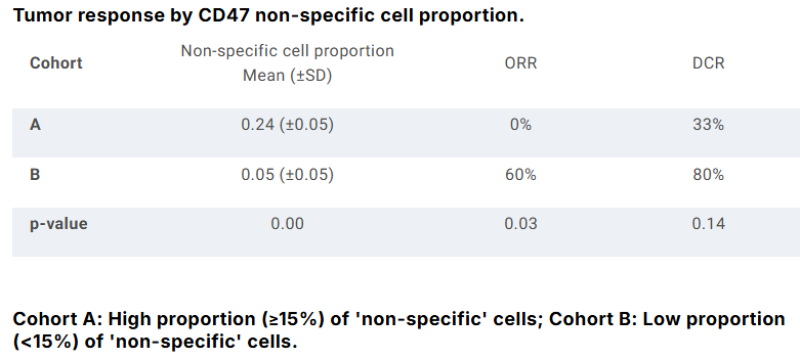This screenshot has width=800, height=360.
Task: Click the Cohort column header
Action: pyautogui.click(x=56, y=63)
